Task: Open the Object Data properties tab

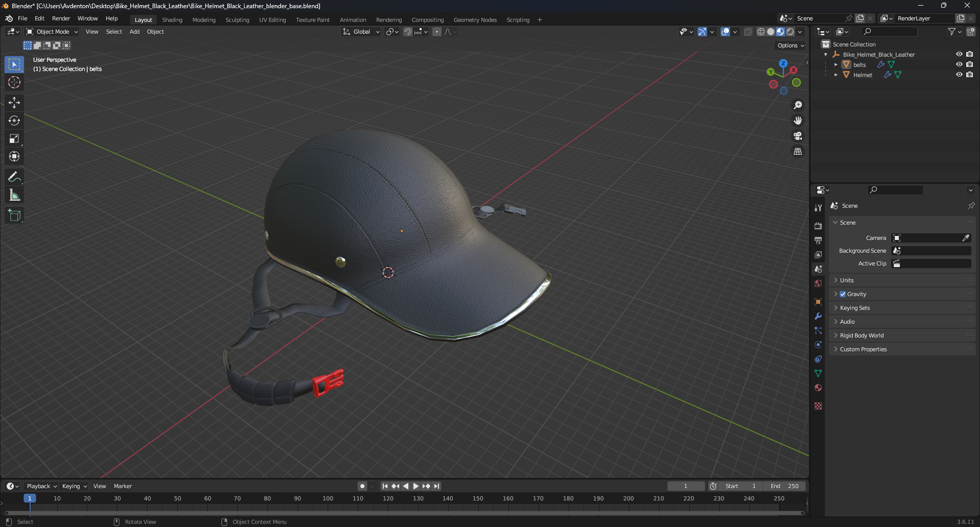Action: coord(818,373)
